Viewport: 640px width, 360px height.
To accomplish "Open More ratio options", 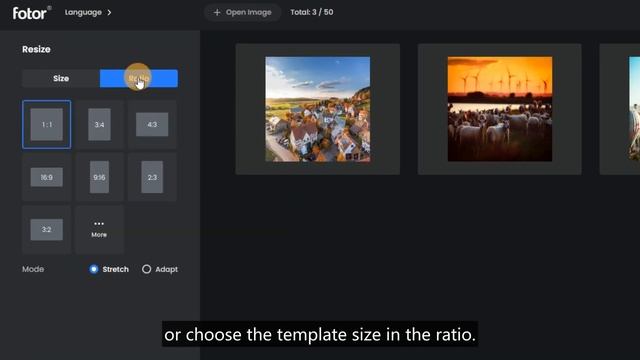I will click(99, 230).
